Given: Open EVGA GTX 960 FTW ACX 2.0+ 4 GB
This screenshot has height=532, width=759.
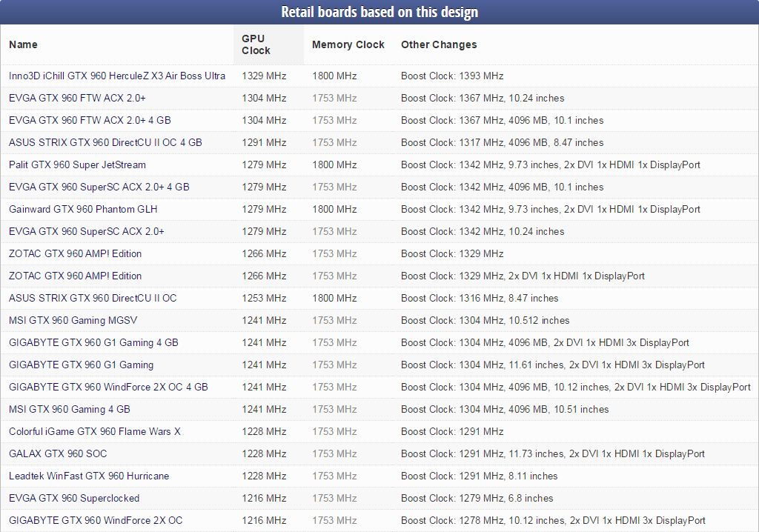Looking at the screenshot, I should click(90, 121).
